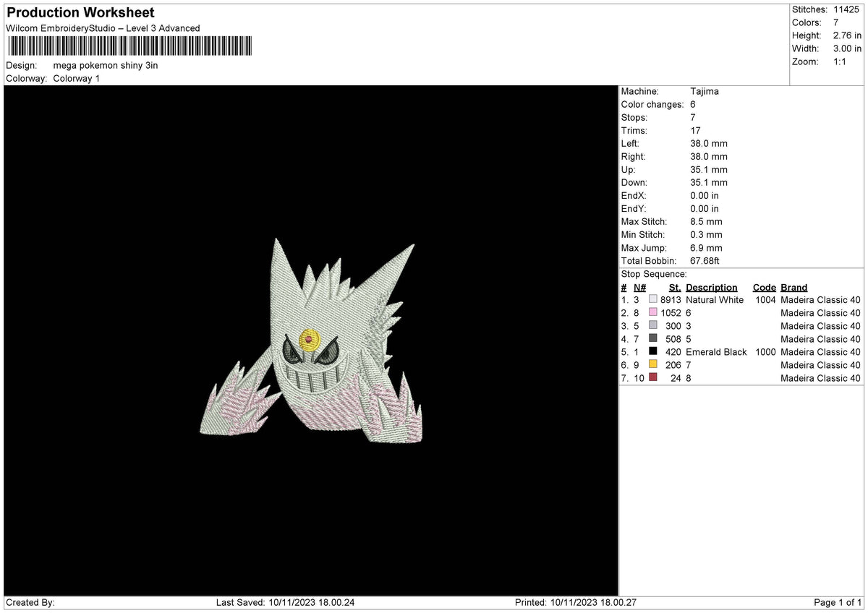Click code '1004' in stop sequence
This screenshot has width=868, height=613.
pos(765,299)
